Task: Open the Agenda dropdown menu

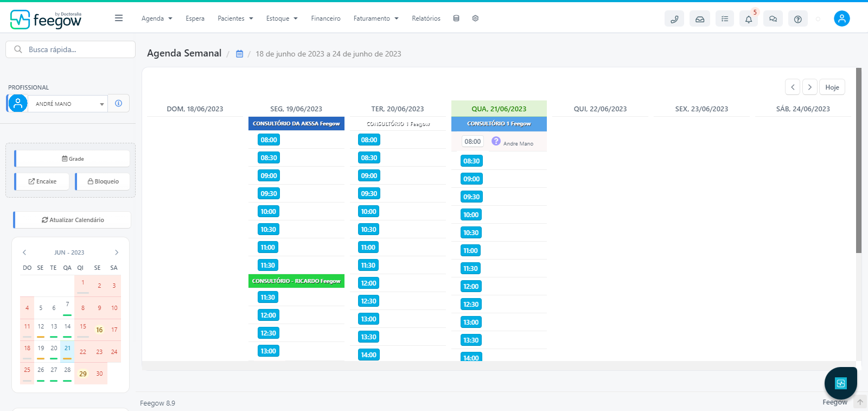Action: pos(157,18)
